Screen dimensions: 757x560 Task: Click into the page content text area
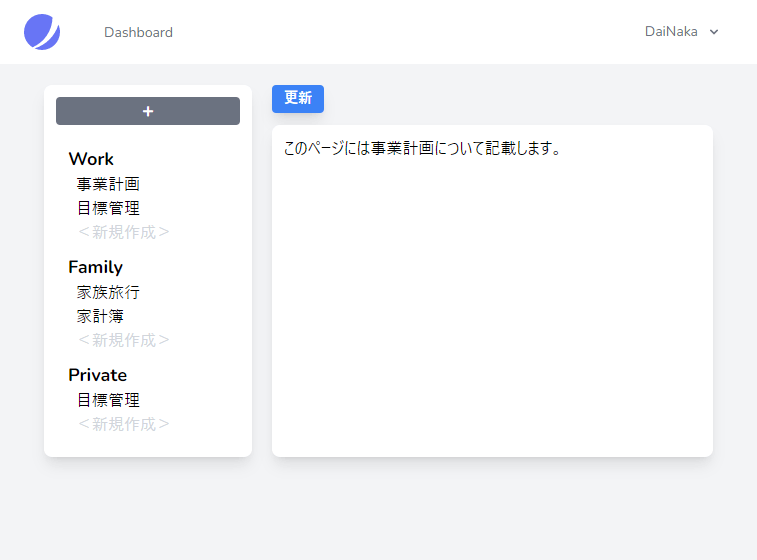pos(492,291)
